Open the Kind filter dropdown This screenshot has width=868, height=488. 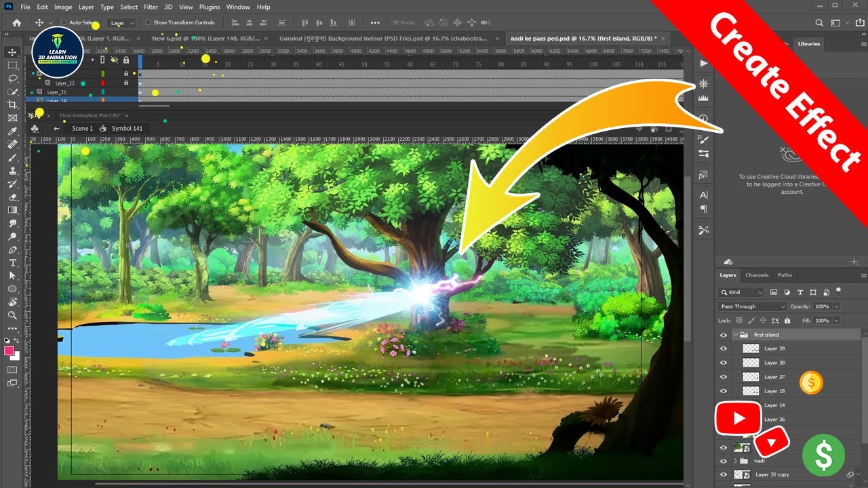click(741, 292)
